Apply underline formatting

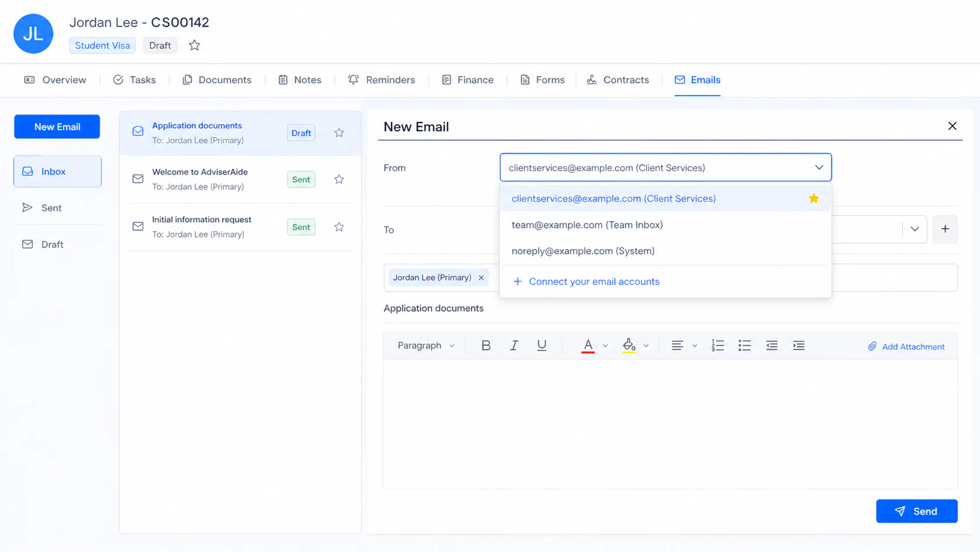542,346
